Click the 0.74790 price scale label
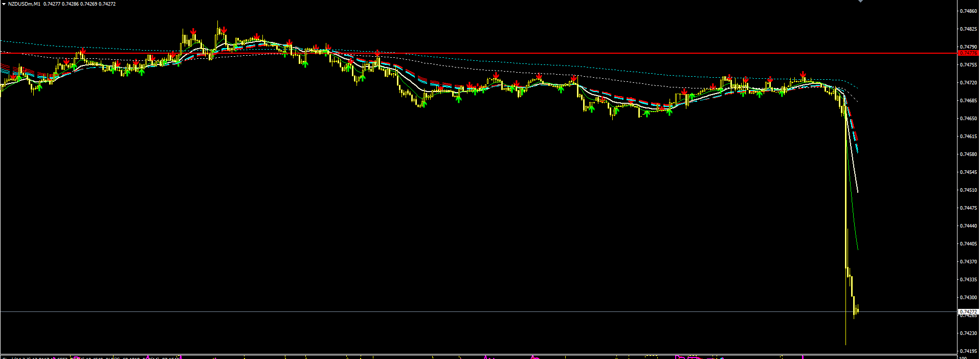 (x=969, y=47)
